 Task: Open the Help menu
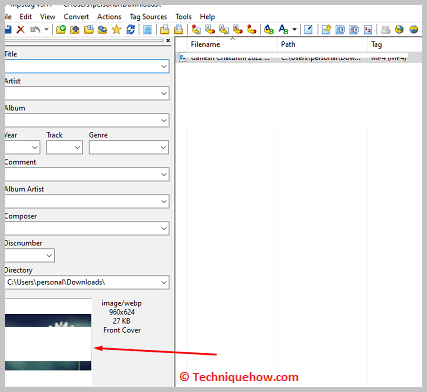pos(207,17)
